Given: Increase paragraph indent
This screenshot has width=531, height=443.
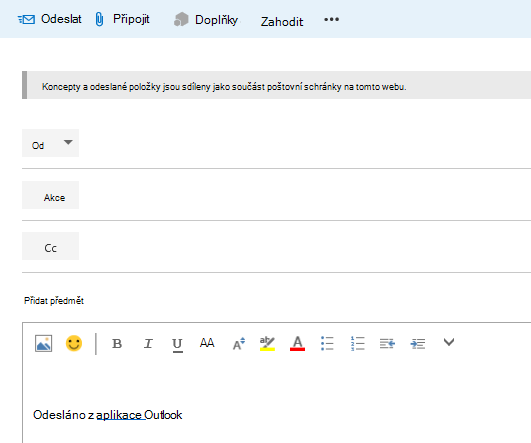Looking at the screenshot, I should click(418, 344).
